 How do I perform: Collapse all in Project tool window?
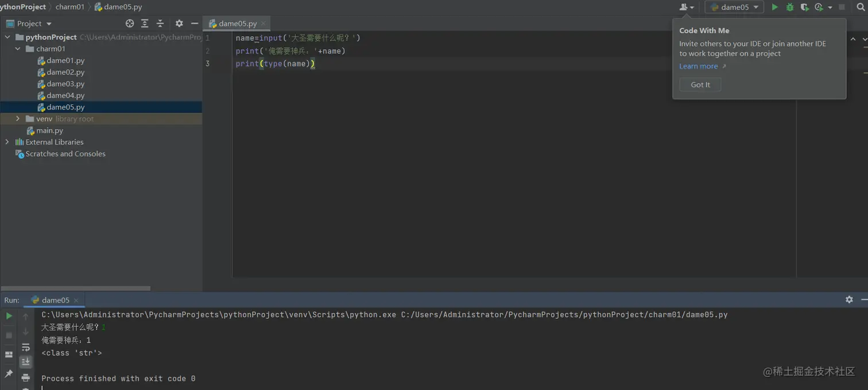pyautogui.click(x=160, y=24)
